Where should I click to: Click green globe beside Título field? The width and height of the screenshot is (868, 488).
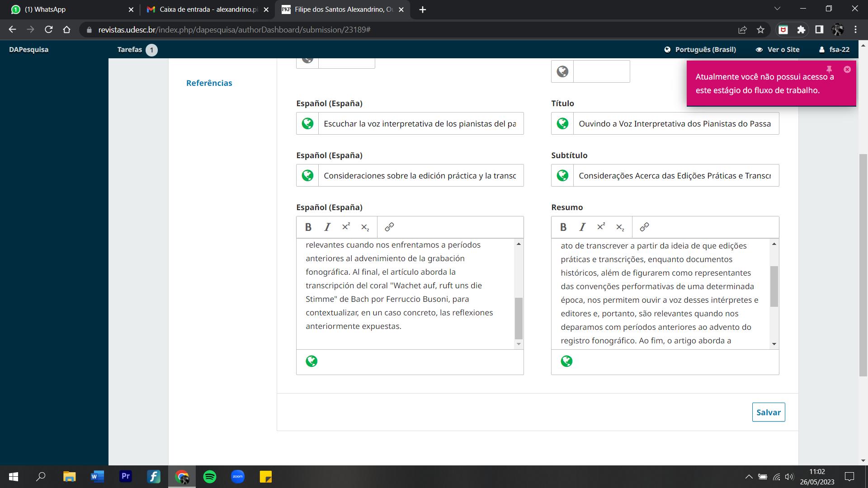pos(562,123)
